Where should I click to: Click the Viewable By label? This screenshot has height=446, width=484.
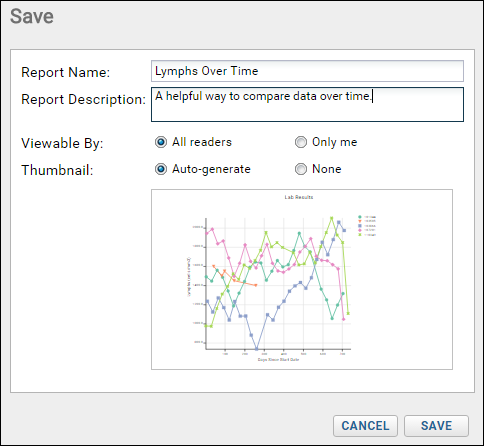tap(62, 143)
